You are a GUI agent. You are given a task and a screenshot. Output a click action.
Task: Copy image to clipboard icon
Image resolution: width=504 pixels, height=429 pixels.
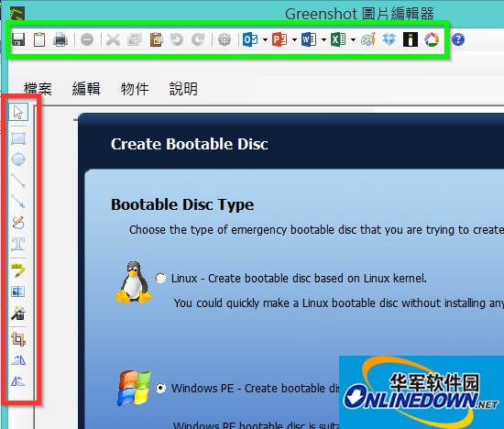click(39, 39)
